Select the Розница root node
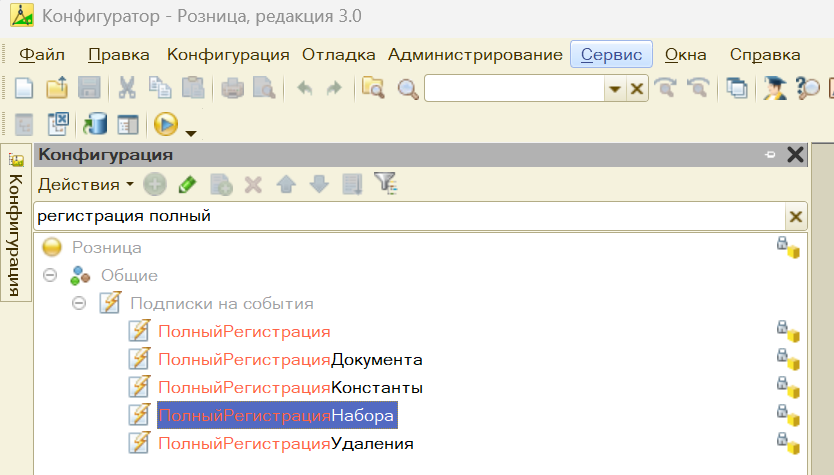Image resolution: width=834 pixels, height=475 pixels. click(106, 247)
